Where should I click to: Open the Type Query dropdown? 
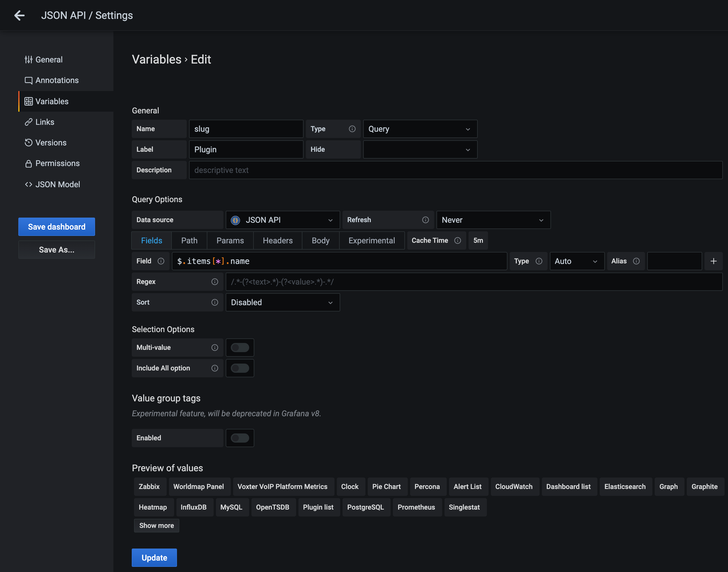pyautogui.click(x=420, y=129)
